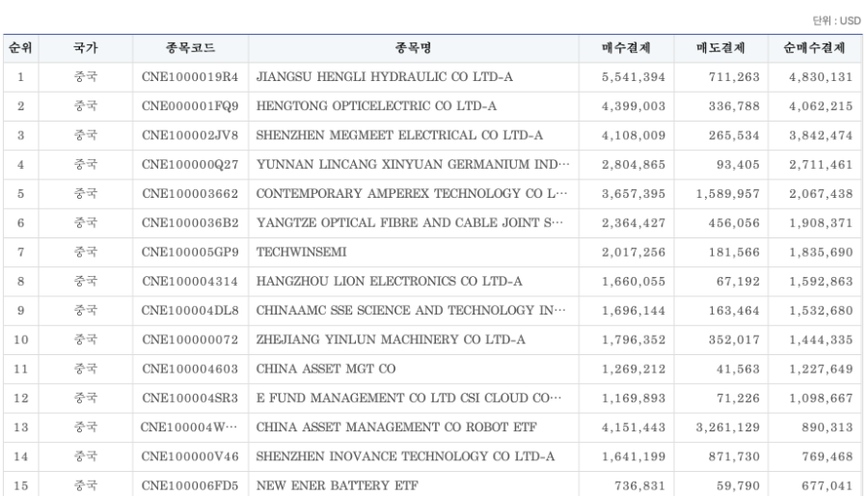This screenshot has height=496, width=868.
Task: Click net buy value 4,062,215
Action: [x=821, y=106]
